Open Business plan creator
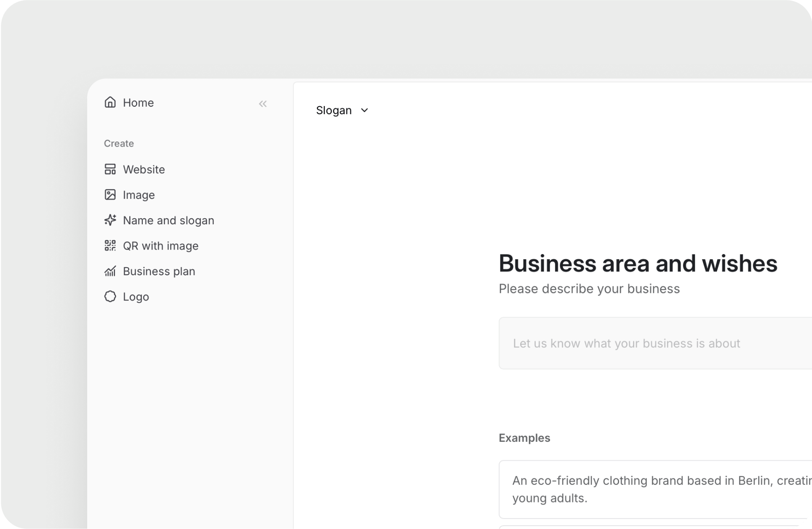 [x=159, y=271]
